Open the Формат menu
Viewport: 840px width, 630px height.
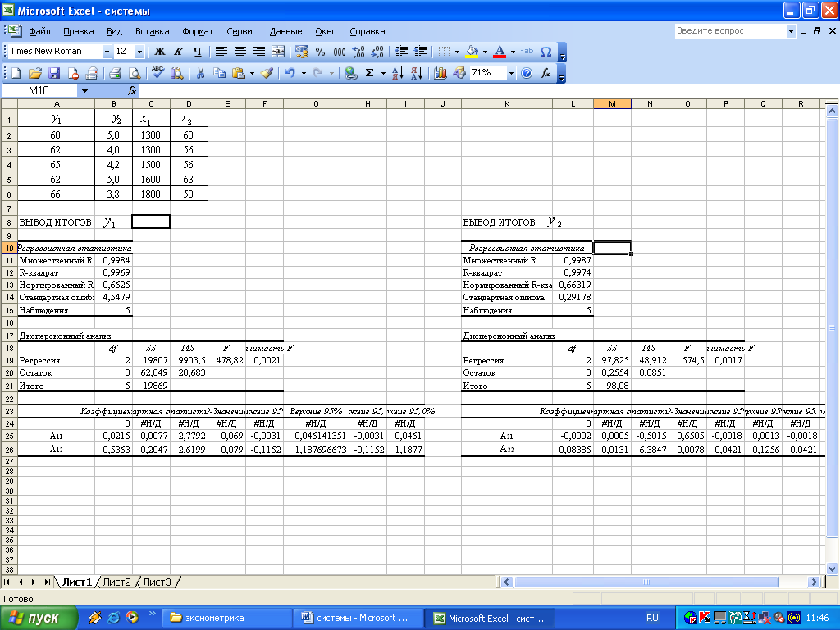click(198, 31)
